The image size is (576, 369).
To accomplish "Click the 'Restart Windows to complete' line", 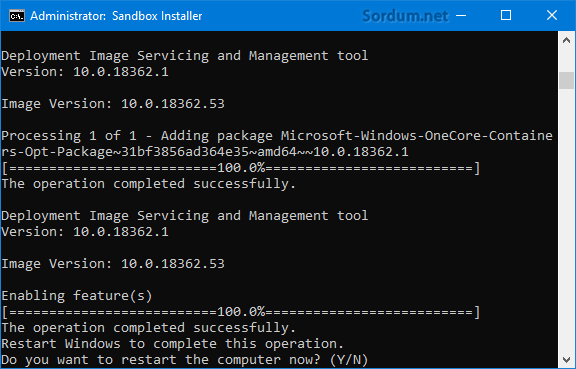I will point(173,344).
